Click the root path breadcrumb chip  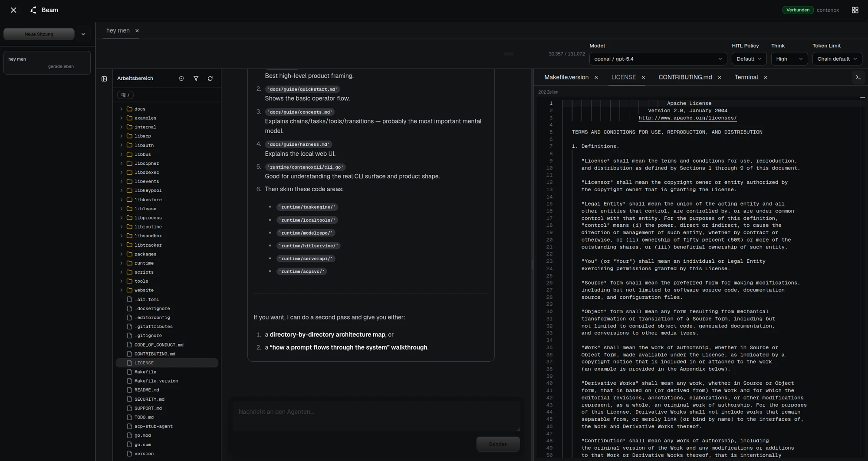tap(125, 95)
